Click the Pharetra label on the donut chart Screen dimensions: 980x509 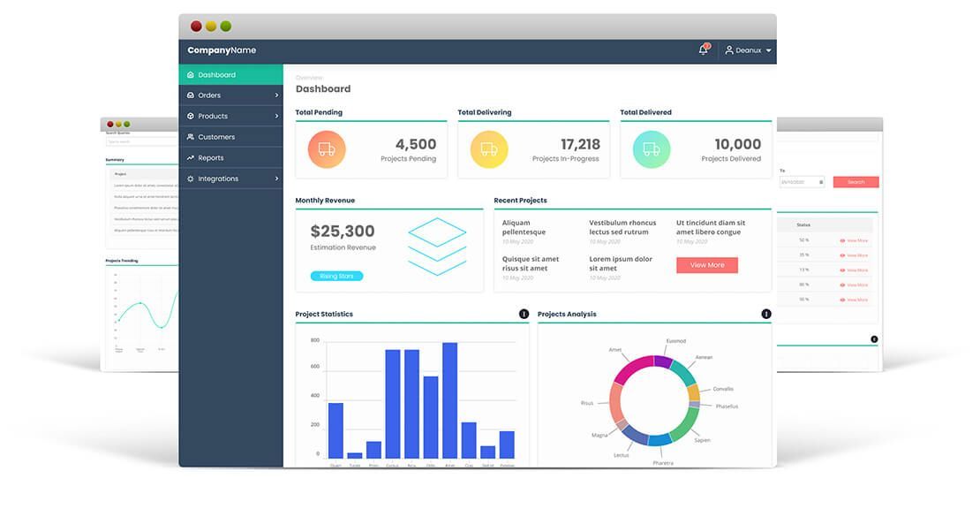pos(663,463)
